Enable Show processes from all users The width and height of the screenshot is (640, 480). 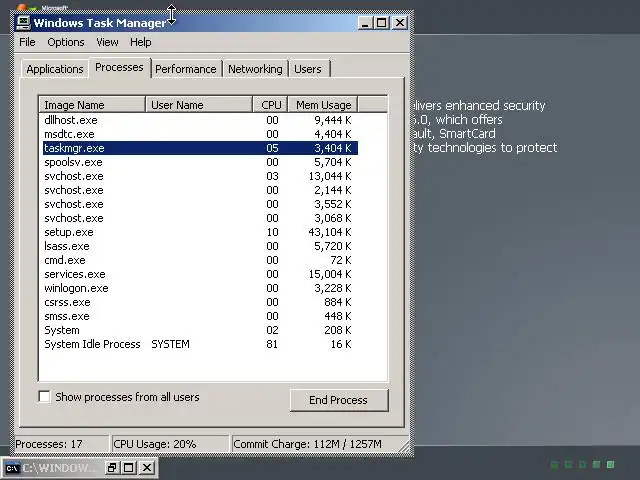[44, 397]
